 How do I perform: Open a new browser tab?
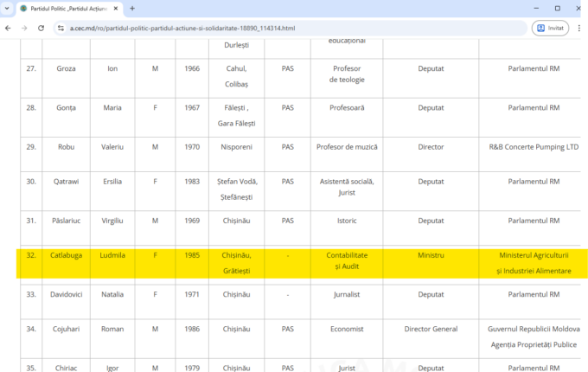[x=132, y=8]
